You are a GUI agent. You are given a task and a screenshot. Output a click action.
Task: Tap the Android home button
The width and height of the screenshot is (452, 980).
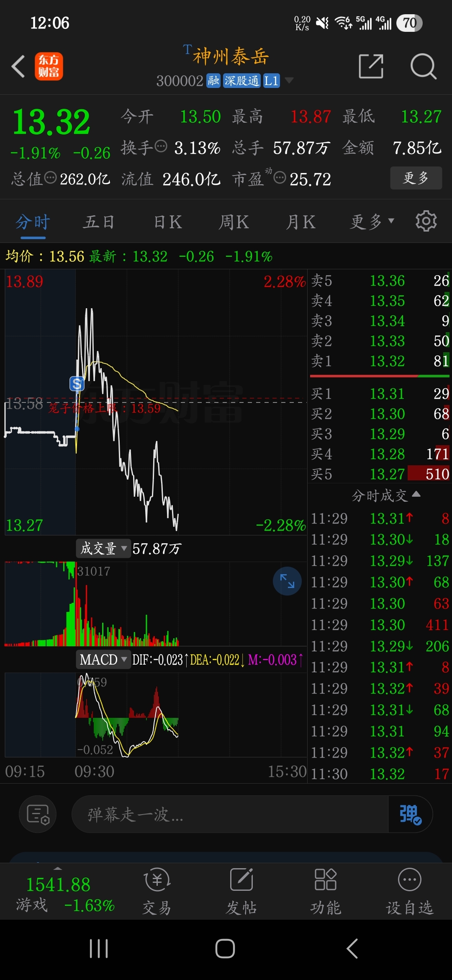[225, 948]
